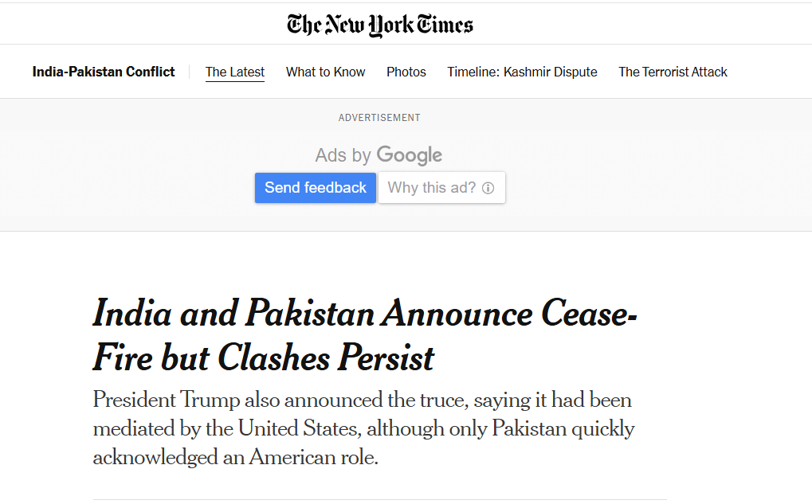
Task: Click 'Announce' in the article headline
Action: (457, 314)
